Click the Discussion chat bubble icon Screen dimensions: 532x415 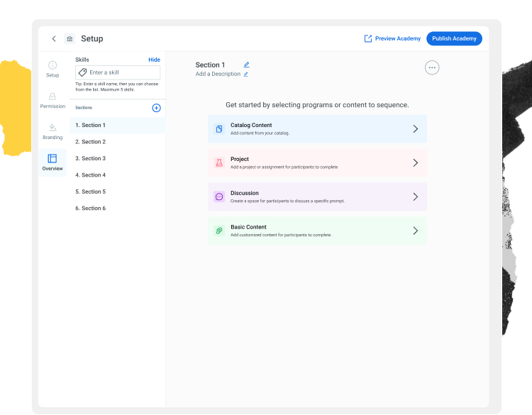pyautogui.click(x=219, y=197)
